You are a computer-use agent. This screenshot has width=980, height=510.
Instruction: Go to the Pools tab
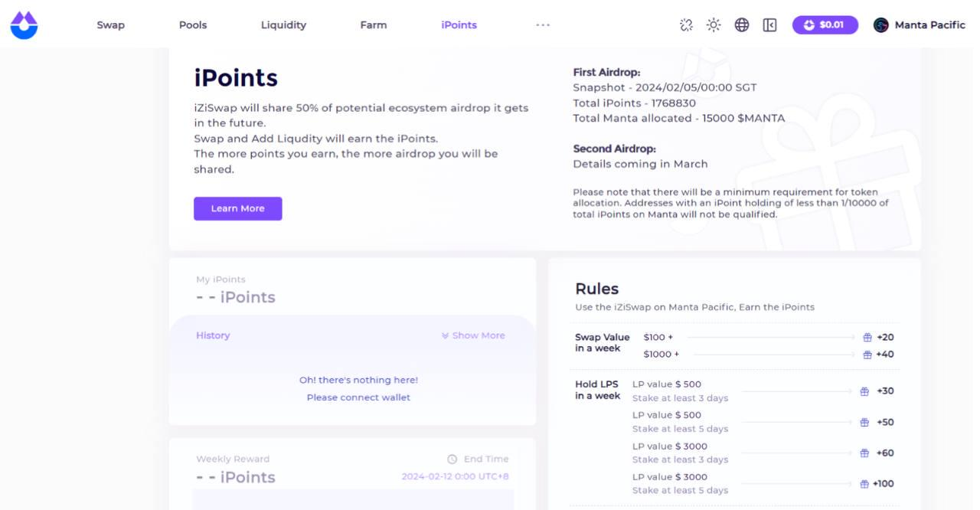(x=193, y=25)
